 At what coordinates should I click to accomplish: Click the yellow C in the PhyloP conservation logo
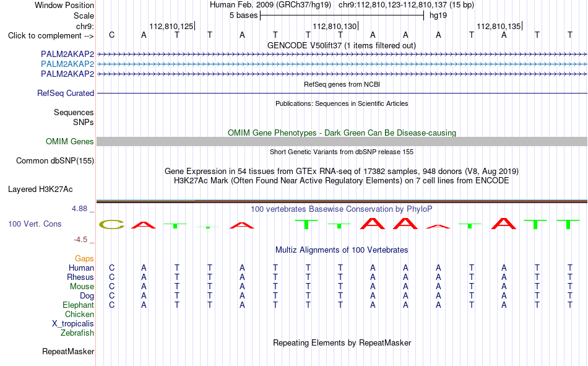click(111, 224)
